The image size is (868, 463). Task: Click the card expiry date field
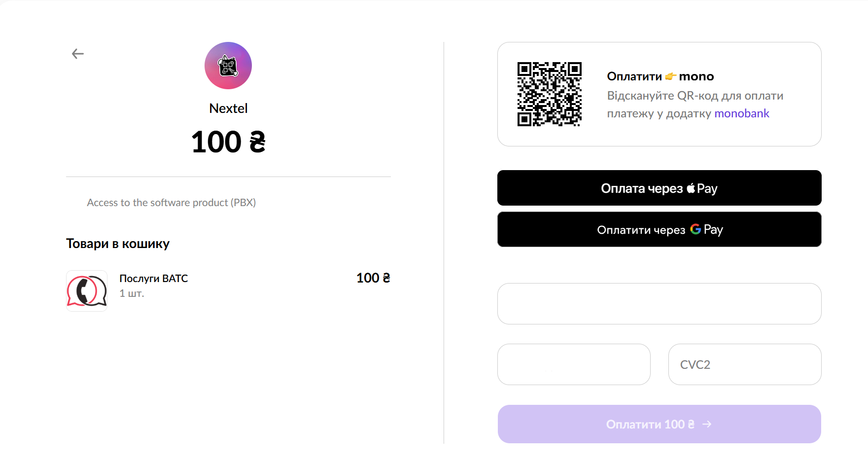574,364
